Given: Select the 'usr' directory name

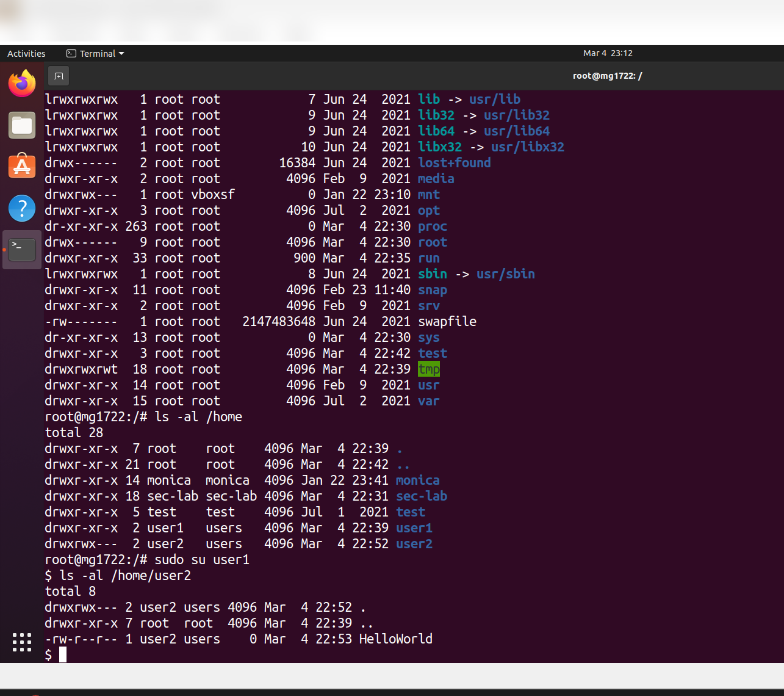Looking at the screenshot, I should (x=429, y=385).
